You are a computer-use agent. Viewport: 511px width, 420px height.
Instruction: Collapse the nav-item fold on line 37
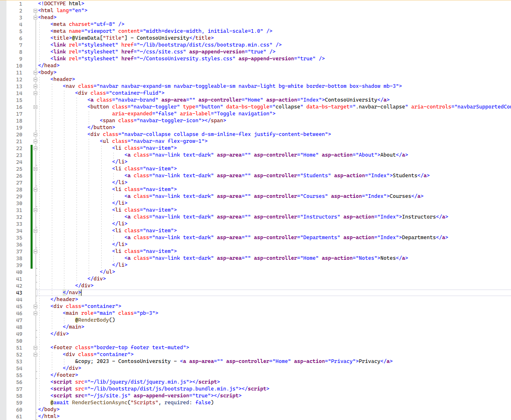[35, 251]
